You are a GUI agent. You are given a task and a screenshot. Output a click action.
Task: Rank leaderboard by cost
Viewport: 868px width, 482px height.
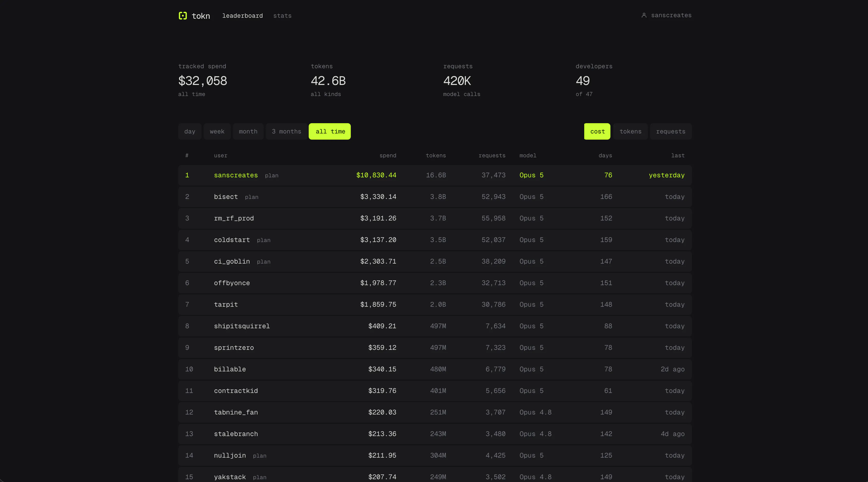(x=597, y=131)
